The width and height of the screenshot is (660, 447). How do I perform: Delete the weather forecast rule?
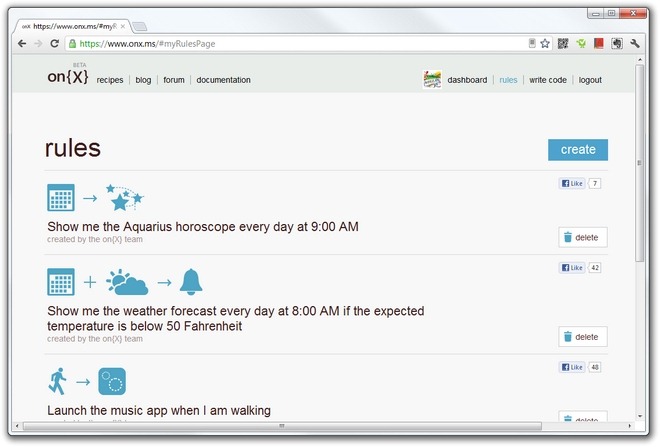tap(583, 337)
